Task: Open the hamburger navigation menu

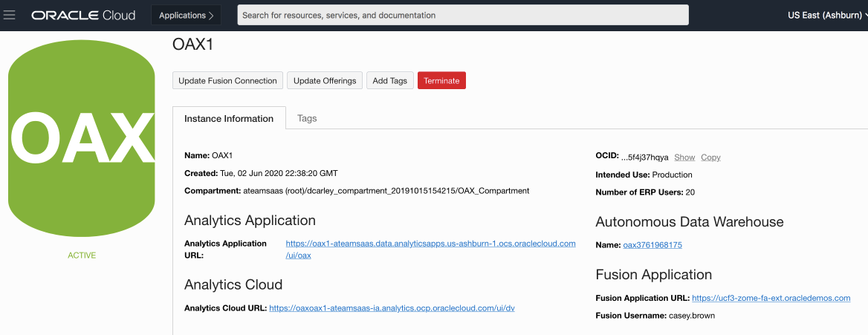Action: pyautogui.click(x=10, y=15)
